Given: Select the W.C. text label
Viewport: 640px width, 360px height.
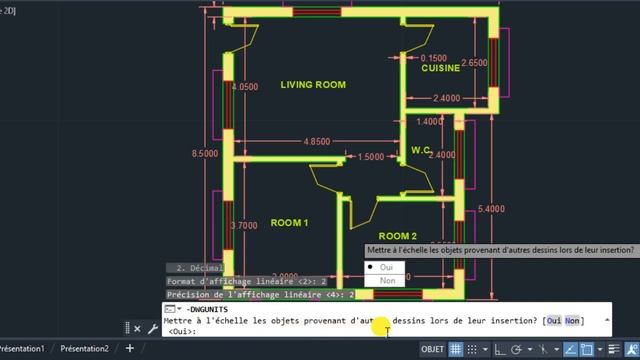Looking at the screenshot, I should pyautogui.click(x=420, y=150).
